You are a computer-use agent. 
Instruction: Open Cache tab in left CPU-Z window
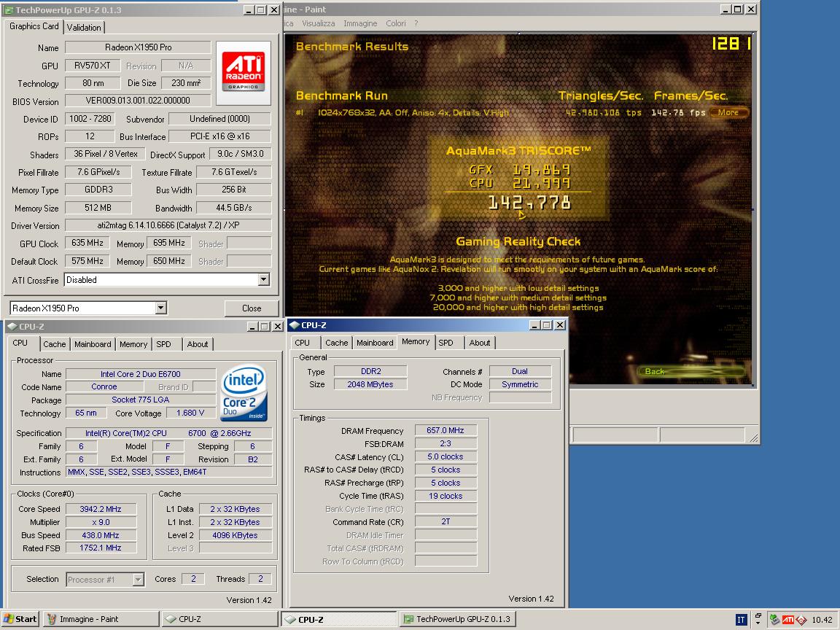(55, 344)
